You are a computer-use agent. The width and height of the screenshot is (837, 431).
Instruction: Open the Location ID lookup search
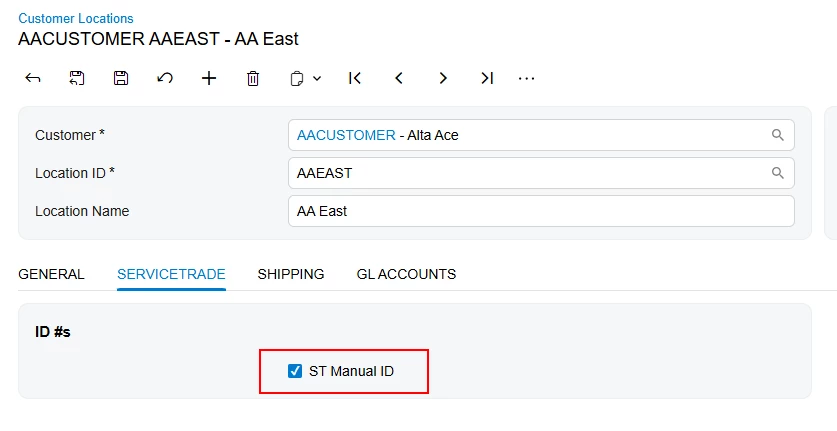tap(777, 173)
